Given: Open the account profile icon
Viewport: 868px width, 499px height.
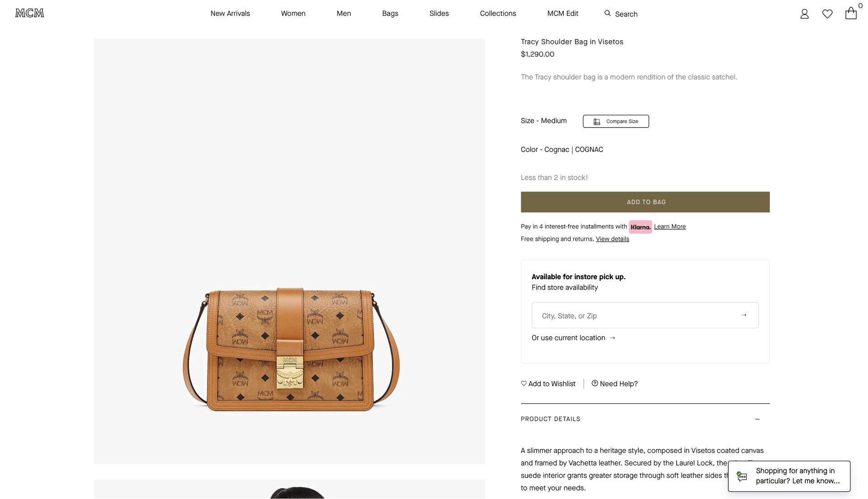Looking at the screenshot, I should (804, 14).
